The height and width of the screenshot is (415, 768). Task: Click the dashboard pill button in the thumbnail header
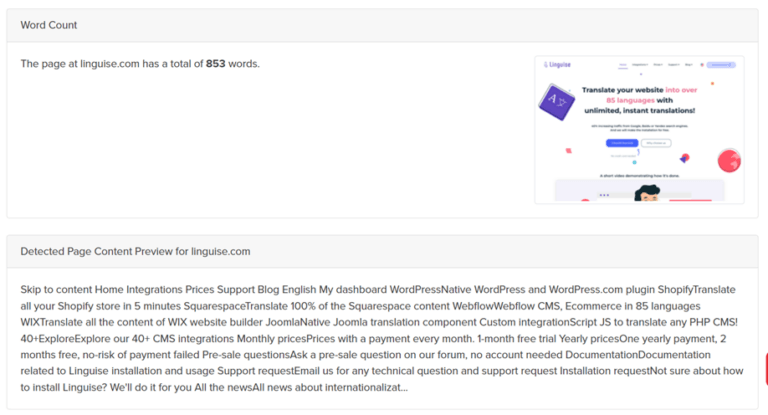coord(722,65)
